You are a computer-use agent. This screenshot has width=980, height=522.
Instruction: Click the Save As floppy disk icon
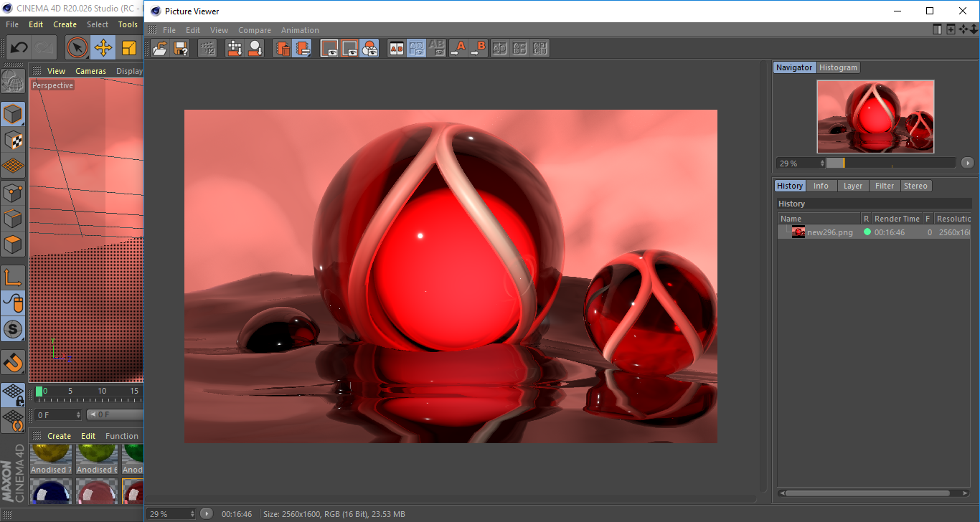[181, 48]
